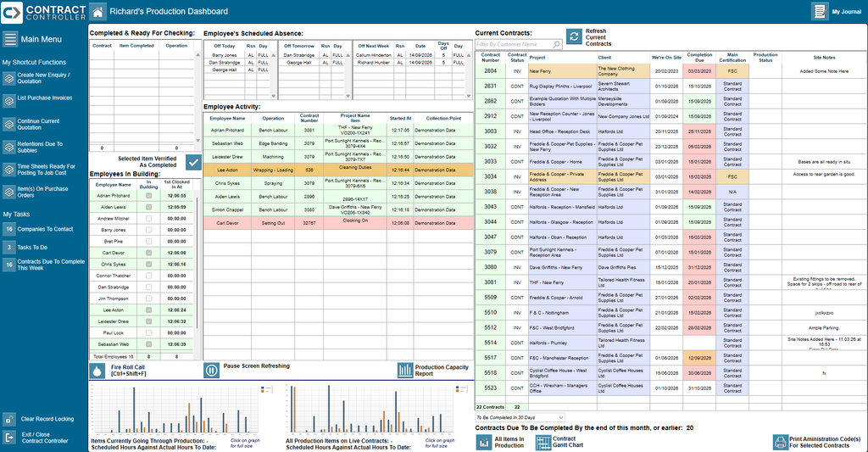Click Refresh Current Contracts icon
This screenshot has height=452, width=868.
[x=574, y=37]
